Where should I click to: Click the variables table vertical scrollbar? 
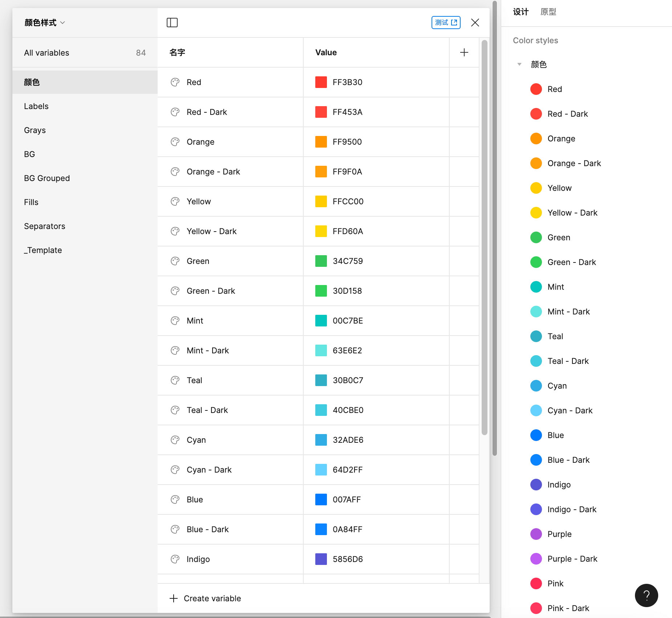[x=484, y=236]
